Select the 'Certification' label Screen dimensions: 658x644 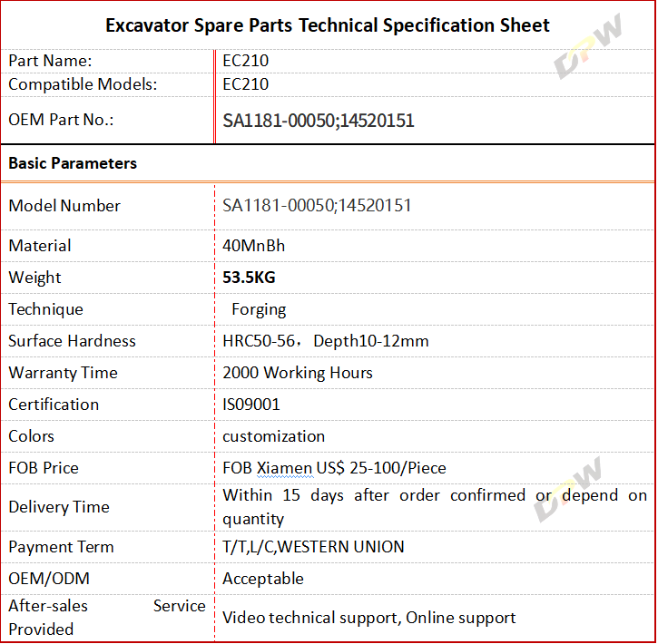coord(54,405)
